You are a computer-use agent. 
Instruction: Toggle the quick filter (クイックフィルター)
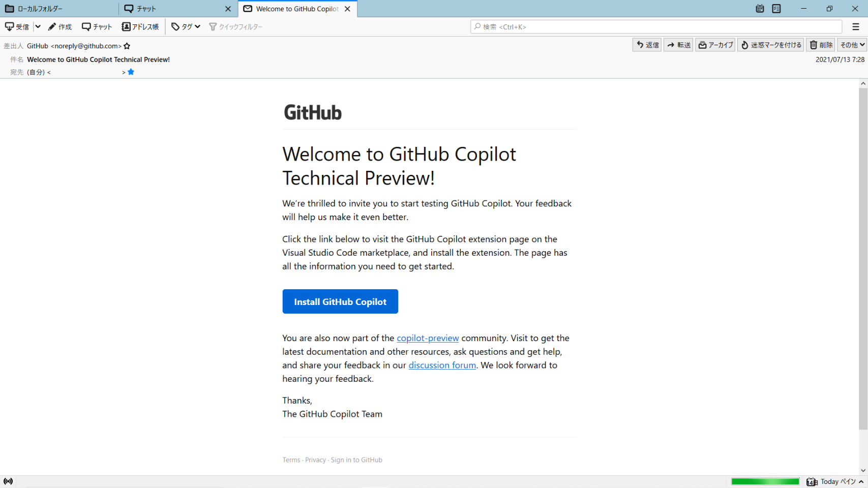pyautogui.click(x=235, y=27)
